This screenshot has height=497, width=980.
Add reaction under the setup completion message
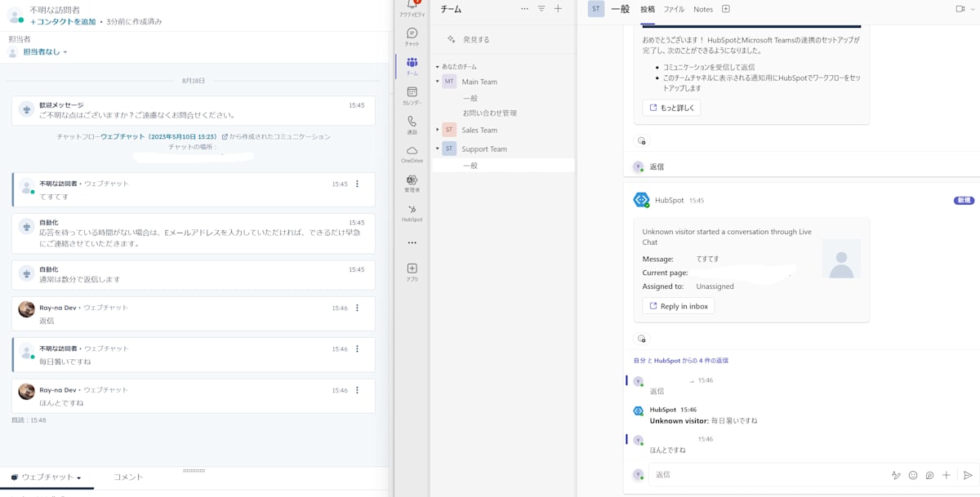[x=641, y=140]
